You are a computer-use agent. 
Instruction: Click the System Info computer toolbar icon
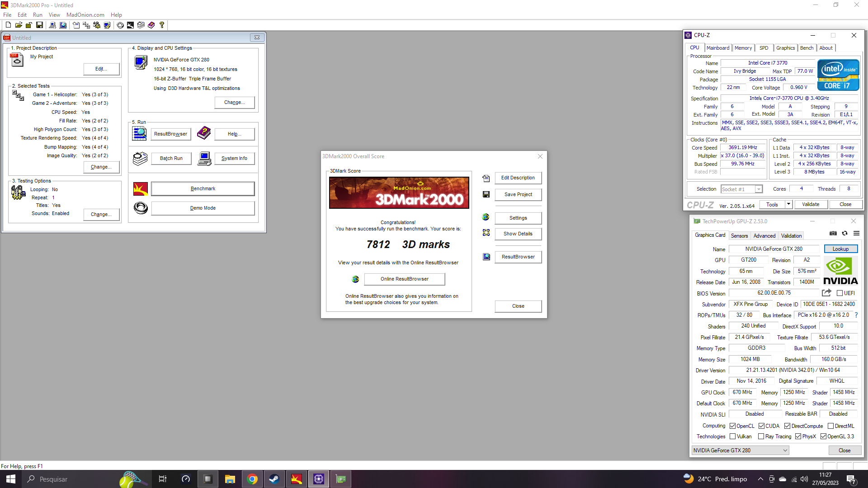point(52,25)
